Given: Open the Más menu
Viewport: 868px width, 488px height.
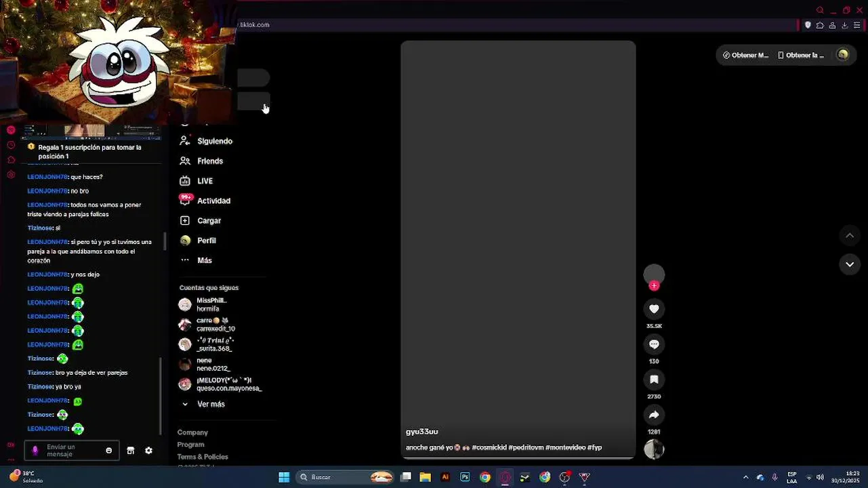Looking at the screenshot, I should [197, 260].
